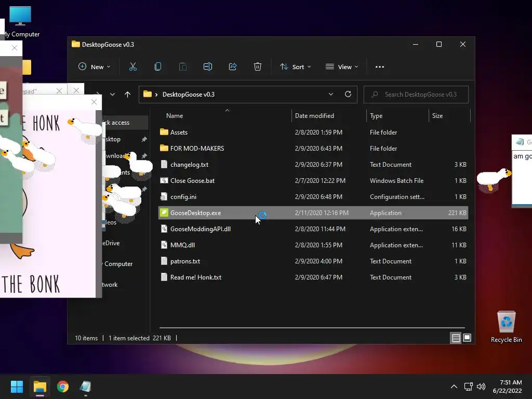
Task: Select Close Goose.bat file icon
Action: [x=164, y=180]
